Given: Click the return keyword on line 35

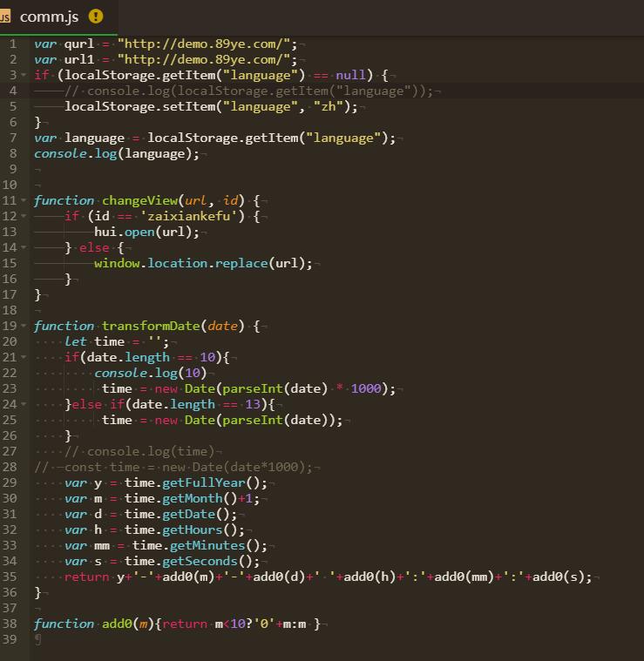Looking at the screenshot, I should [x=86, y=577].
